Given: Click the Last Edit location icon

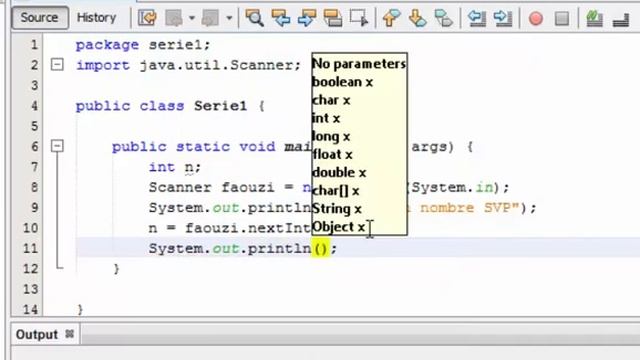Looking at the screenshot, I should (x=147, y=18).
